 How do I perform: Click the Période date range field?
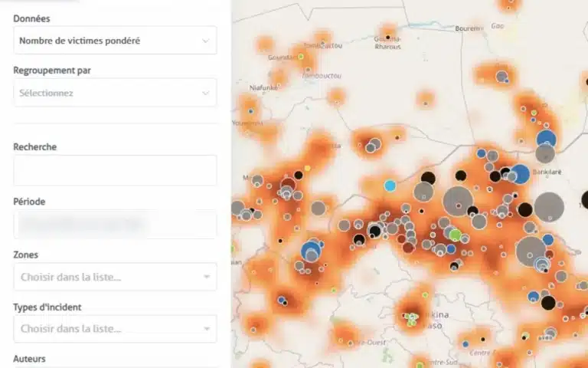pyautogui.click(x=115, y=224)
